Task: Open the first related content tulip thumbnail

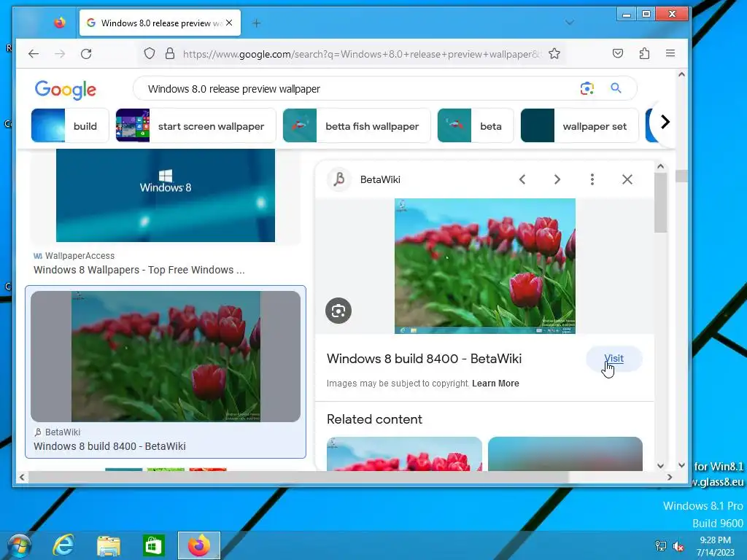Action: 404,454
